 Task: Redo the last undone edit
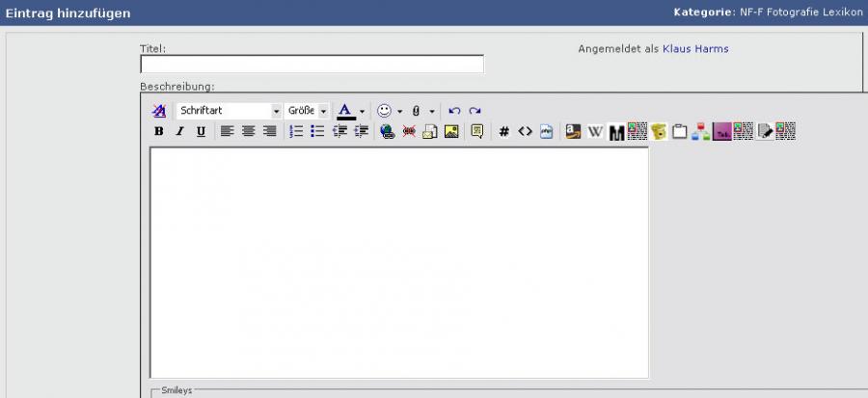pos(475,111)
